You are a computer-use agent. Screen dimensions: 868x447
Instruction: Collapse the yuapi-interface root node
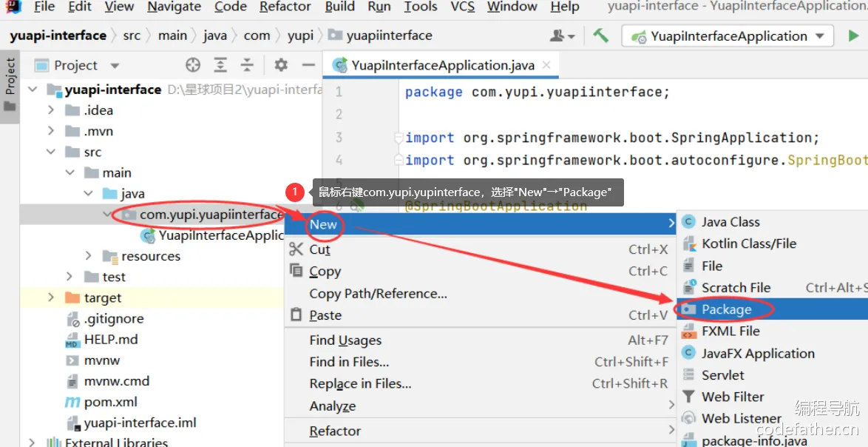pos(33,90)
